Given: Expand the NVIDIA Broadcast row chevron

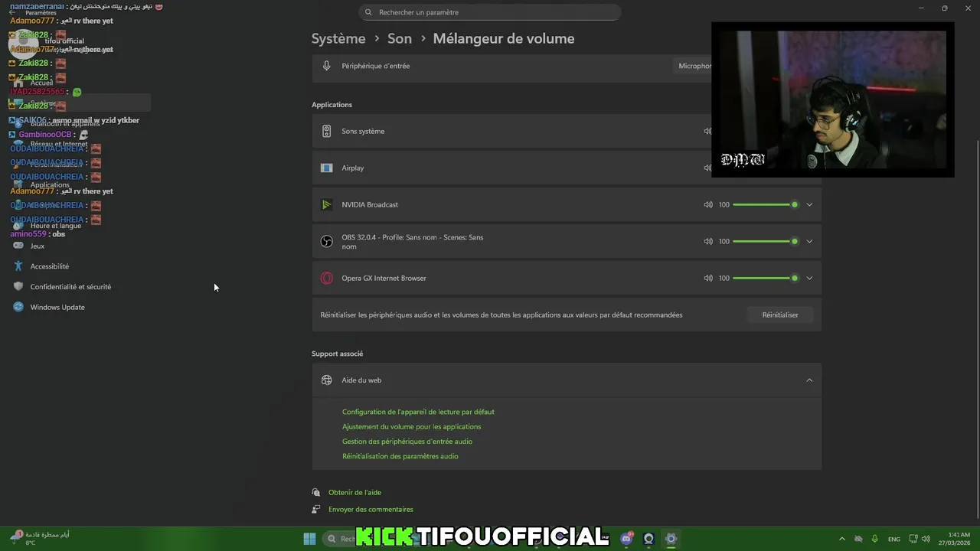Looking at the screenshot, I should [809, 204].
